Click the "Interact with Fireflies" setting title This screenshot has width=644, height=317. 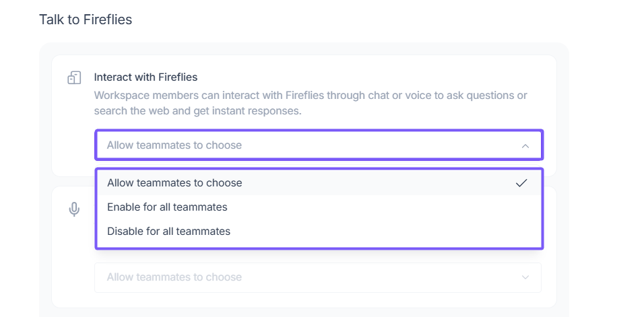[146, 77]
